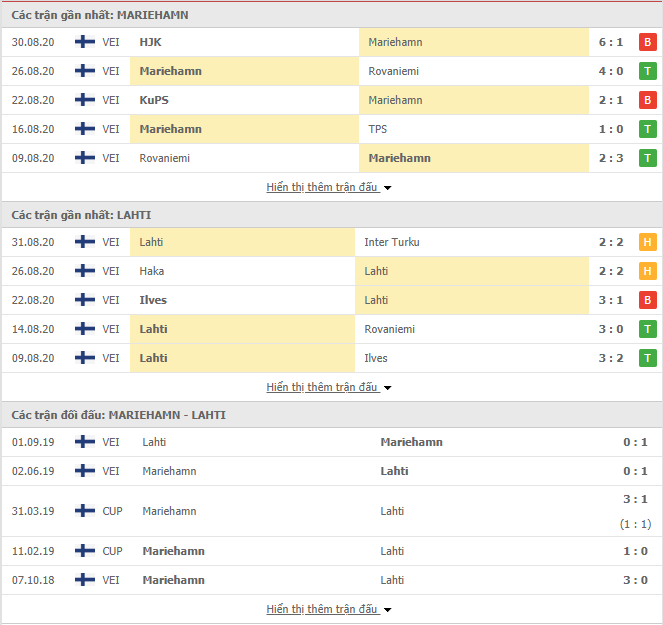663x625 pixels.
Task: Click date 14.08.20
Action: click(x=33, y=329)
